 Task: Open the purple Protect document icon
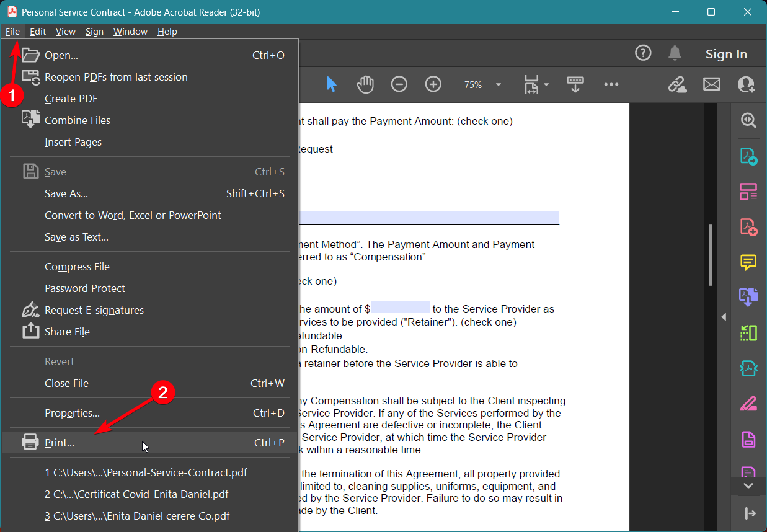[x=748, y=440]
